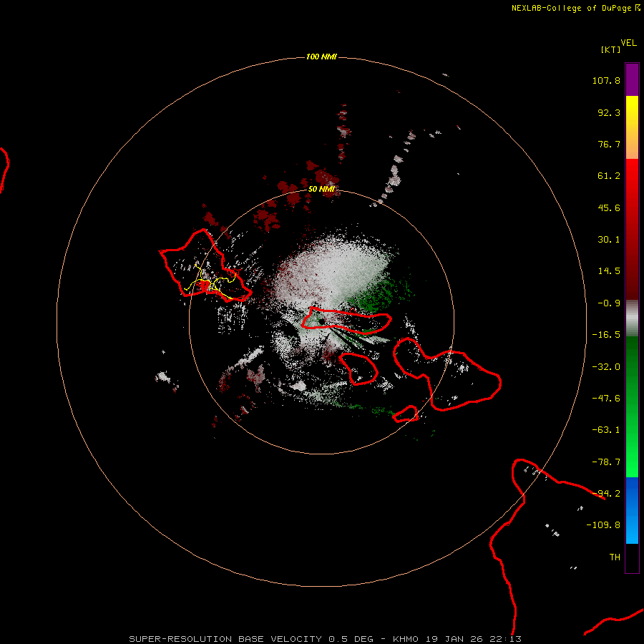The image size is (644, 644).
Task: Click the -47.6 velocity scale value
Action: 606,399
